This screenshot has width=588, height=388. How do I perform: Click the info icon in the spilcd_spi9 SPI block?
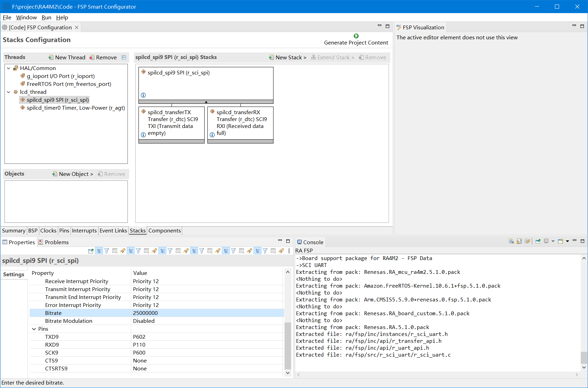(x=143, y=95)
